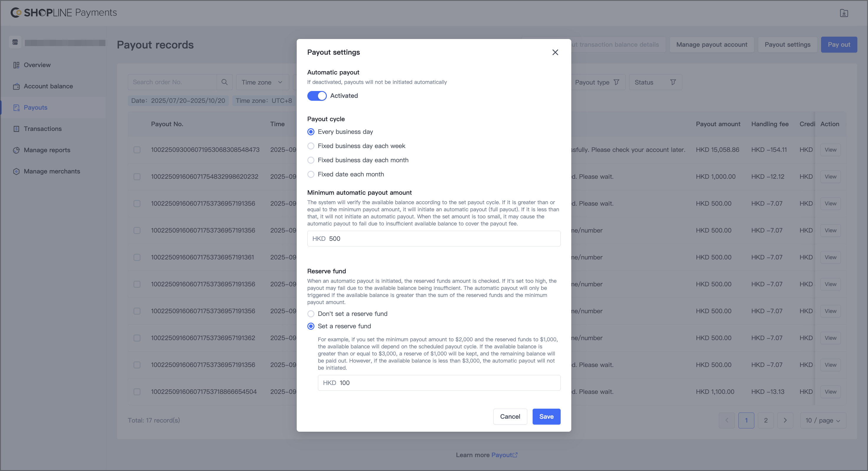Image resolution: width=868 pixels, height=471 pixels.
Task: Open Account balance in the sidebar
Action: pos(48,86)
